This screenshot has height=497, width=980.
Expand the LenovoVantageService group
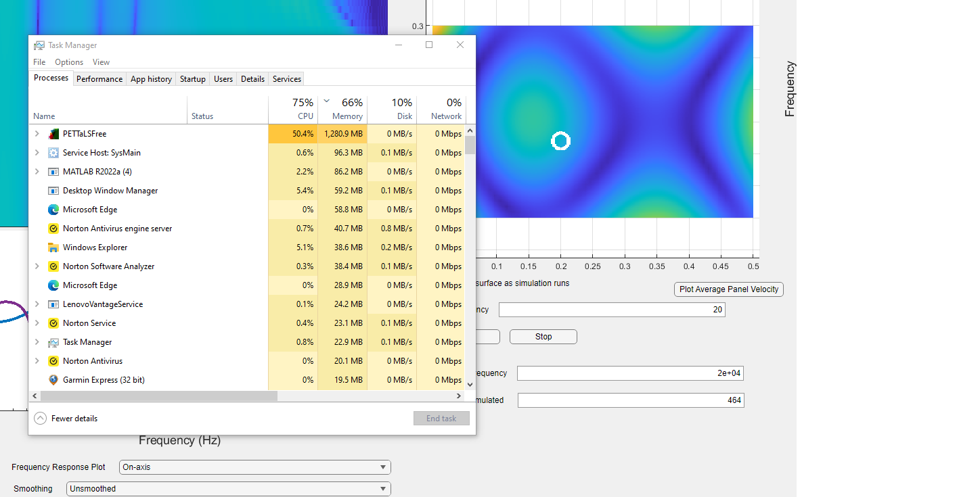click(37, 304)
